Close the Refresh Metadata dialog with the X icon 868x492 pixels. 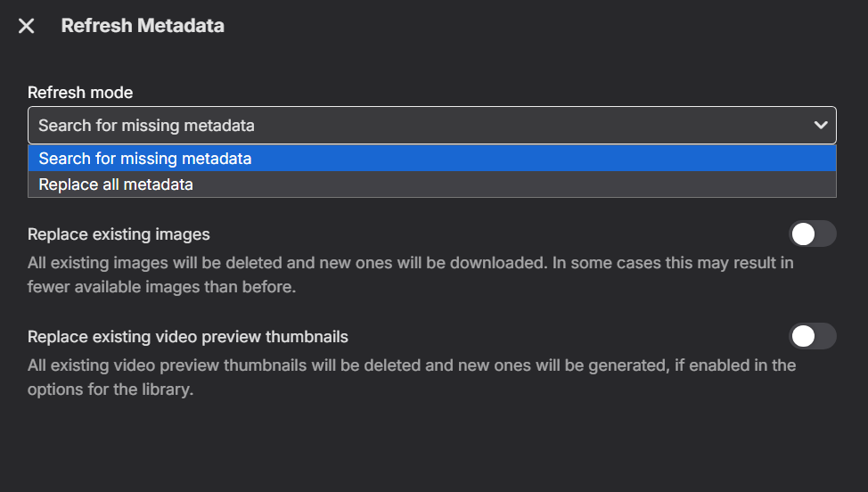coord(26,26)
